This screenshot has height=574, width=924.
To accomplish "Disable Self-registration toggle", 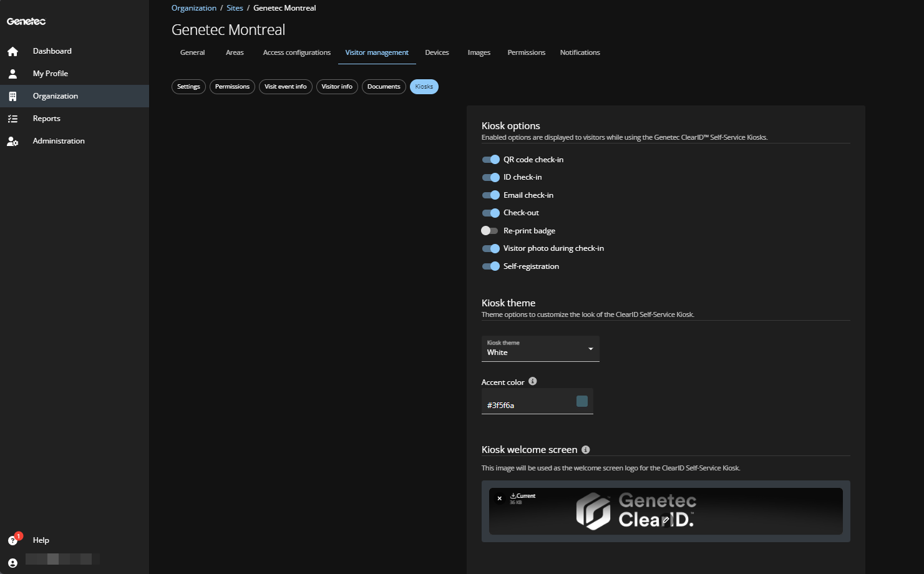I will [491, 266].
